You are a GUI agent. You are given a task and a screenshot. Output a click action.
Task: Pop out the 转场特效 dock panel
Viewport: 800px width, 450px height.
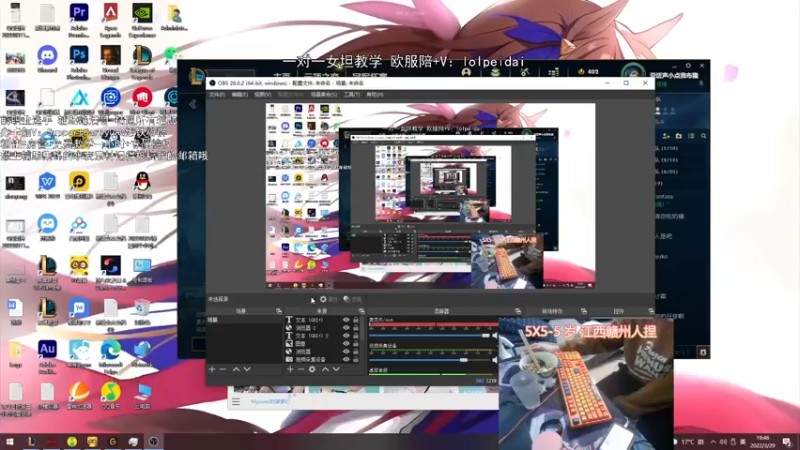[583, 311]
